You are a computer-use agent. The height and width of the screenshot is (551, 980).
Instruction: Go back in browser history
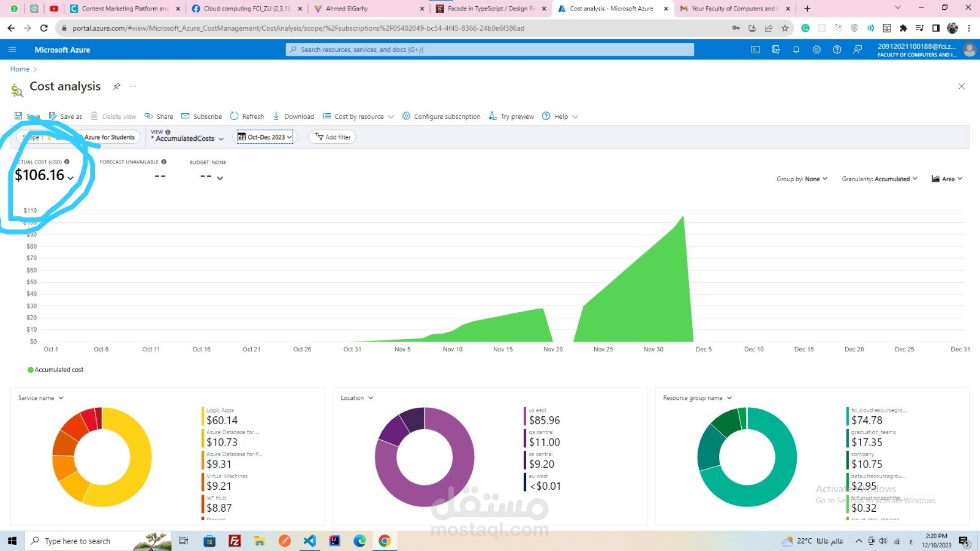click(11, 28)
